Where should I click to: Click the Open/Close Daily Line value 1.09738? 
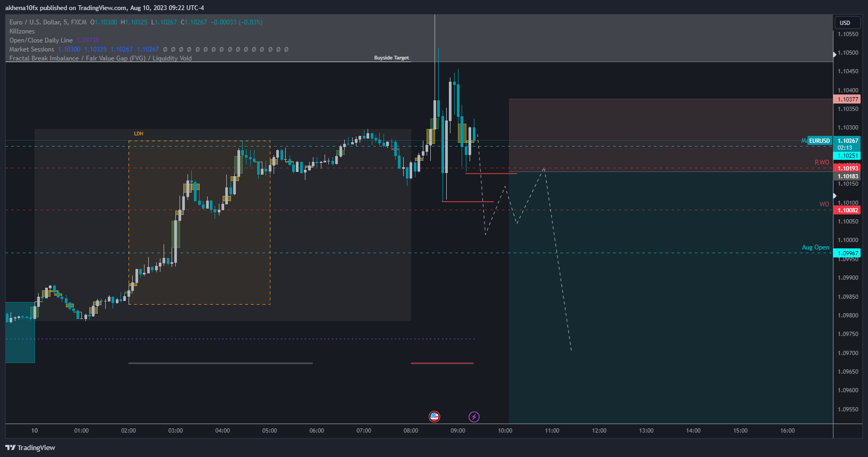tap(88, 40)
